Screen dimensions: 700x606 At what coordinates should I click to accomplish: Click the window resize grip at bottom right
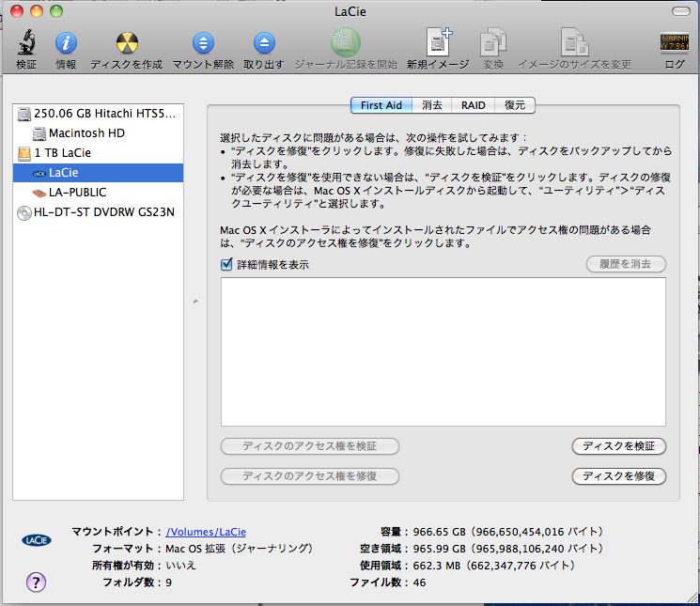pos(693,599)
